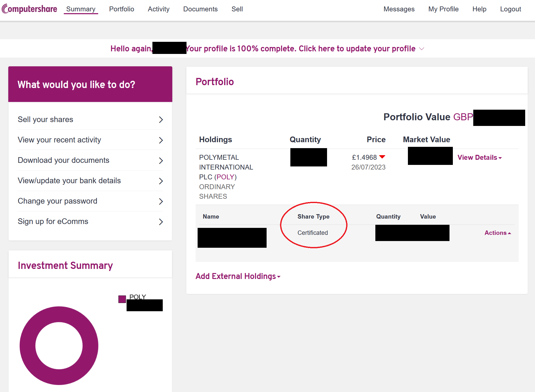Click chevron arrow beside Sell your shares

tap(161, 119)
